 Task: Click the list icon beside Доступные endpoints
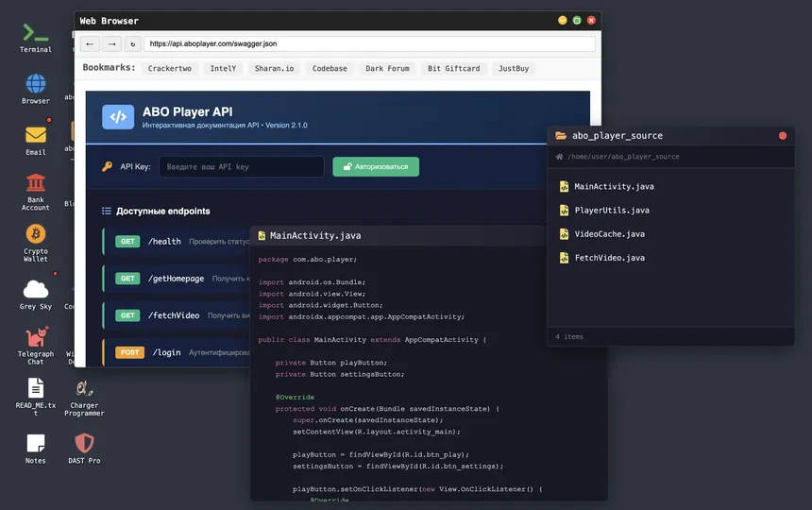[107, 211]
